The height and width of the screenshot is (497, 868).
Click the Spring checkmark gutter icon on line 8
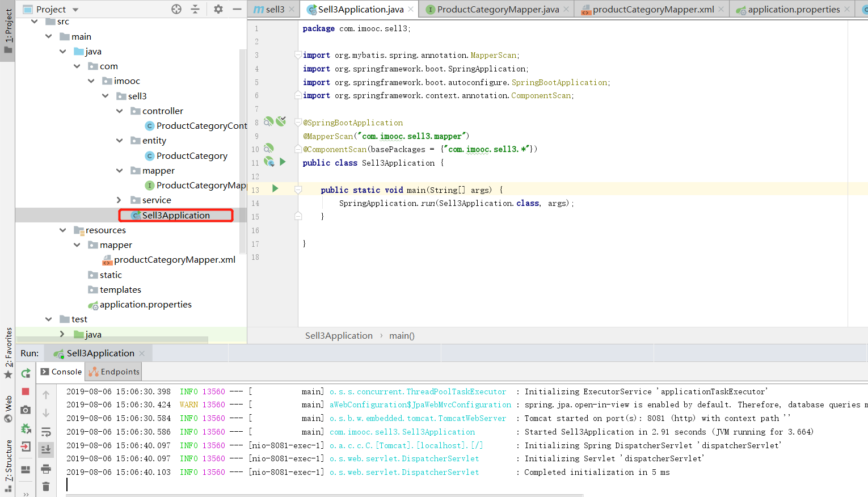[281, 121]
